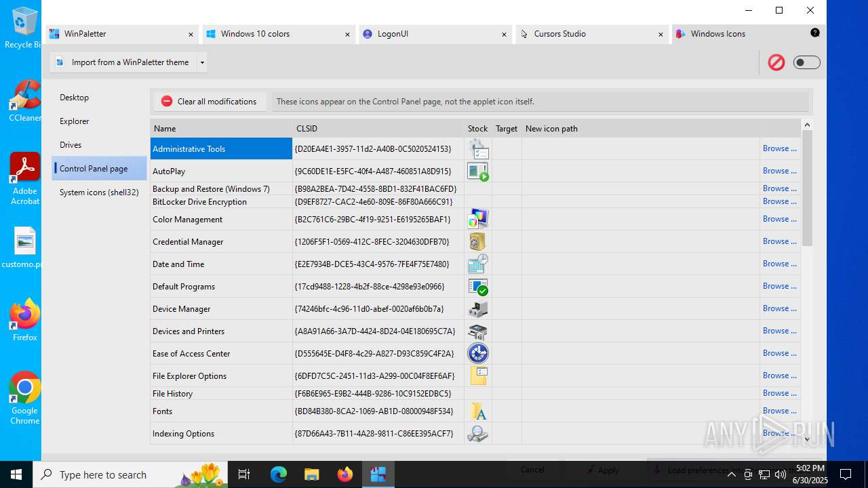868x488 pixels.
Task: Click the Ease of Access Center stock icon
Action: tap(478, 353)
